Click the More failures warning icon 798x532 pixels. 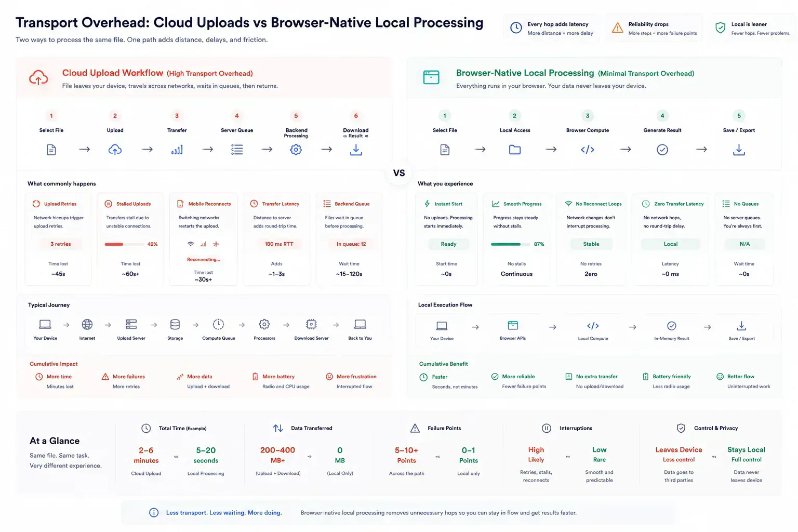click(x=105, y=377)
